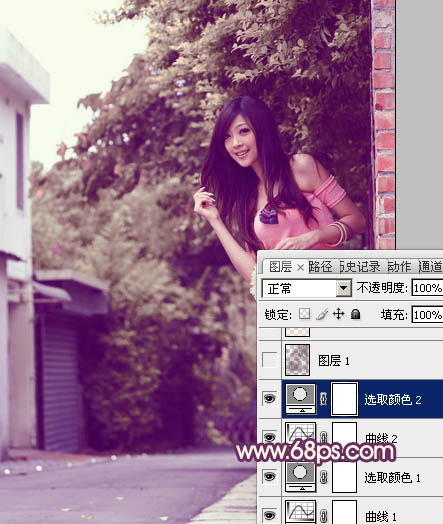Hide the 选取颜色 2 layer via eye icon
This screenshot has height=524, width=443.
tap(270, 398)
